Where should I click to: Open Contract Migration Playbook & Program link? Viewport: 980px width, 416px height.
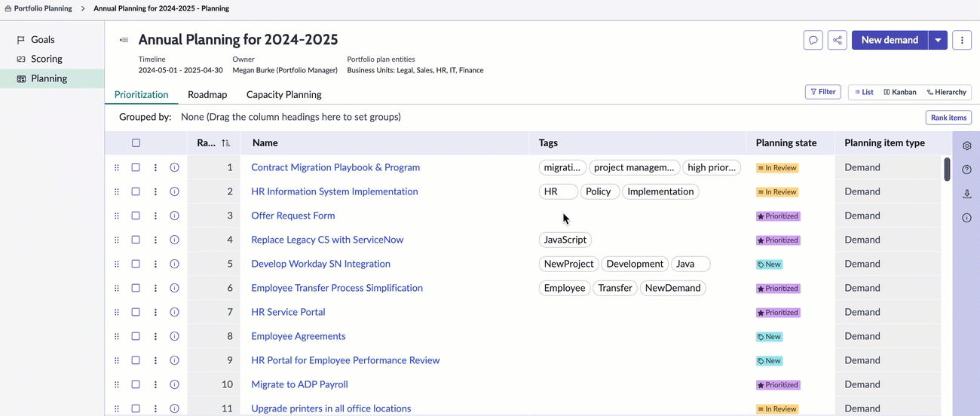[335, 167]
